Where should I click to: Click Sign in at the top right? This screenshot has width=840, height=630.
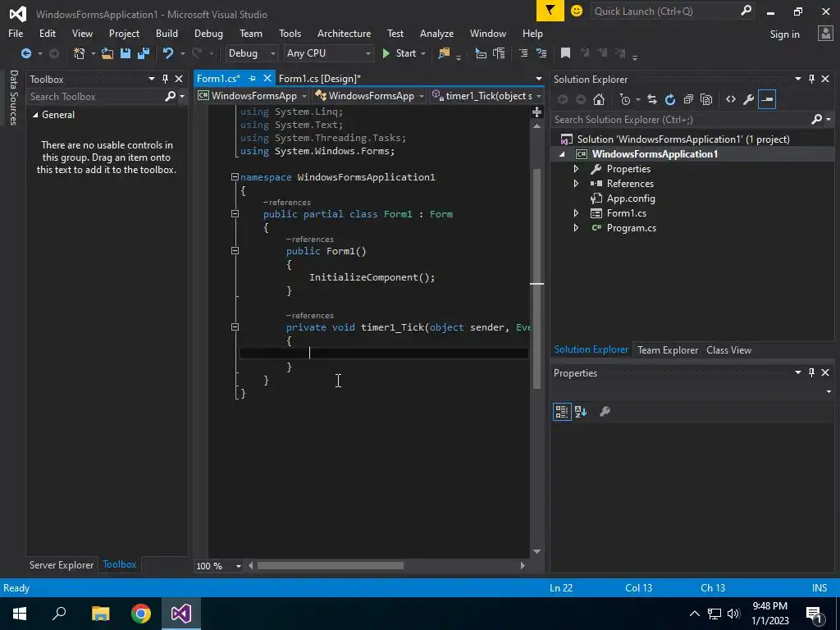click(784, 34)
